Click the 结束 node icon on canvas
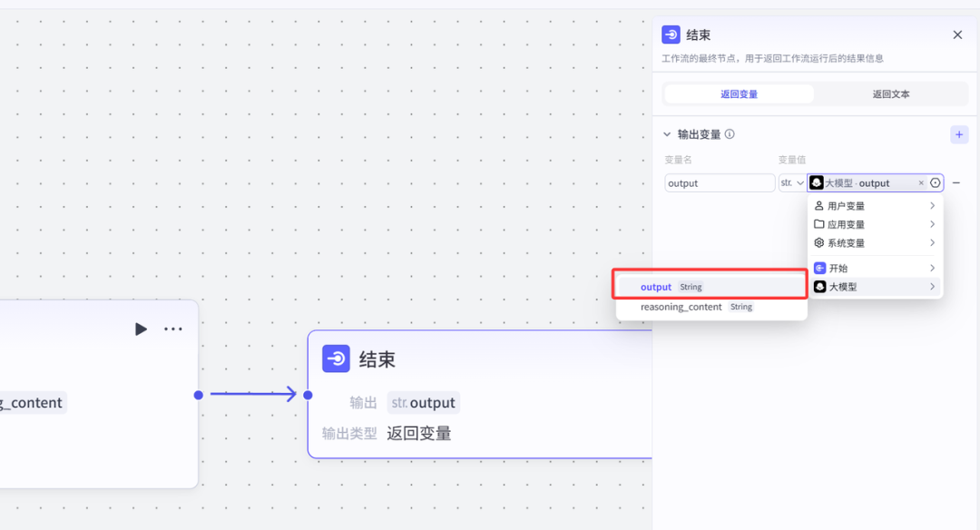The width and height of the screenshot is (980, 530). [x=336, y=358]
